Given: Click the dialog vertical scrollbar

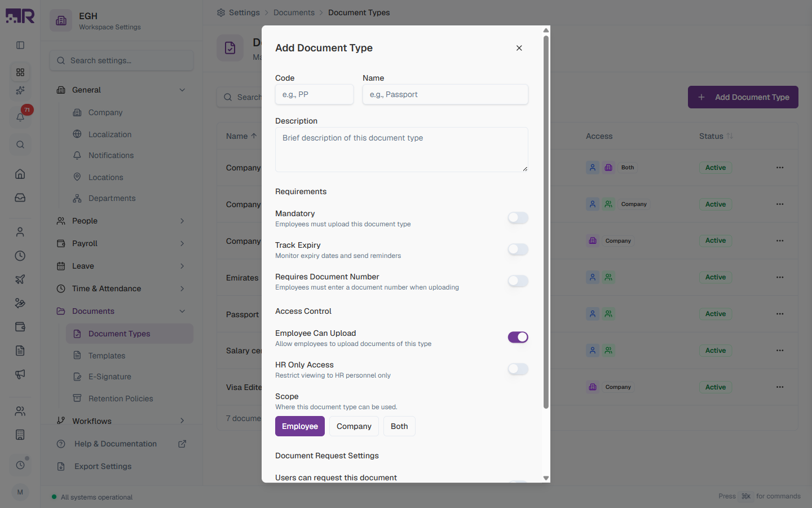Looking at the screenshot, I should click(x=546, y=222).
